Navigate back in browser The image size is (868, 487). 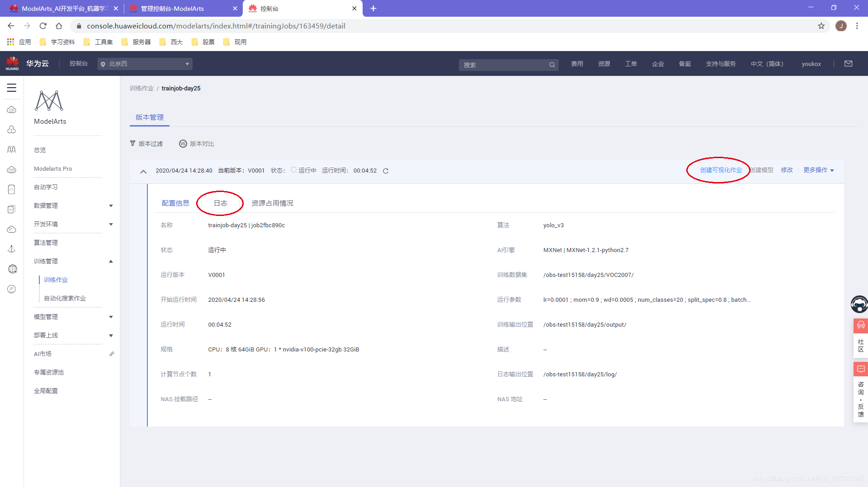pyautogui.click(x=11, y=26)
